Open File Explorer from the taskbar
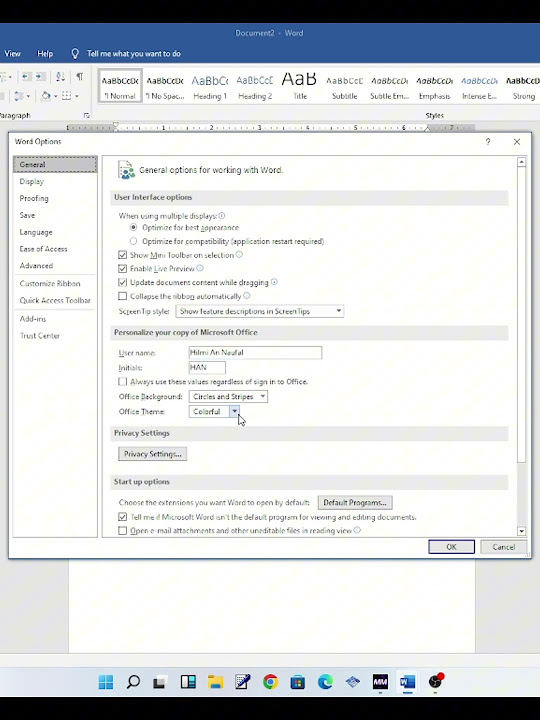 (215, 682)
